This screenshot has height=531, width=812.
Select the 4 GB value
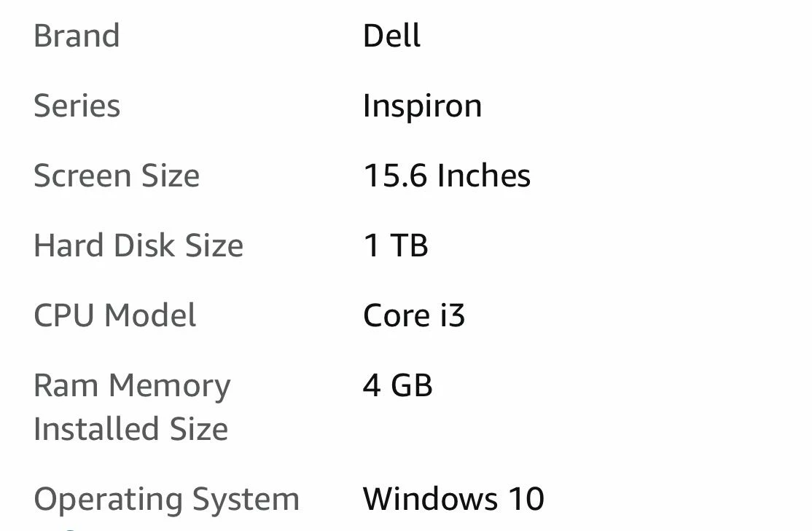click(397, 385)
